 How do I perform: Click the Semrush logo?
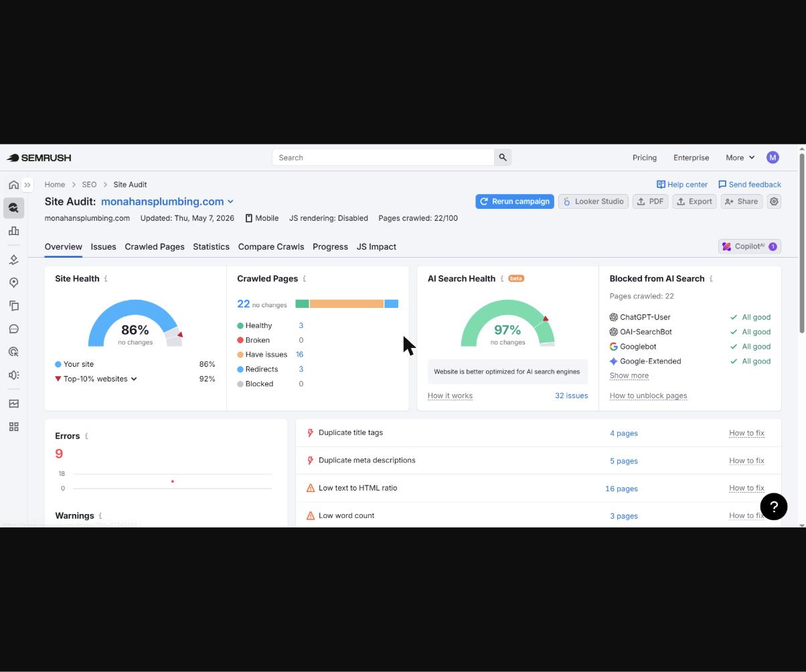pyautogui.click(x=39, y=158)
